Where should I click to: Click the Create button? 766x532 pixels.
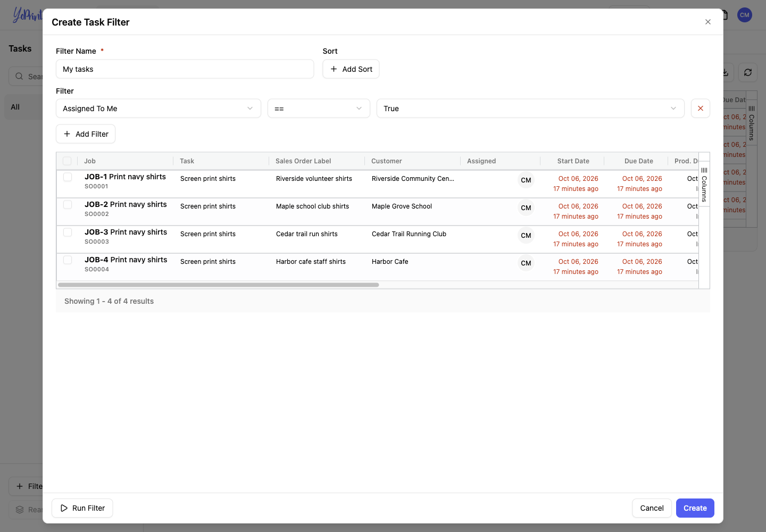695,508
